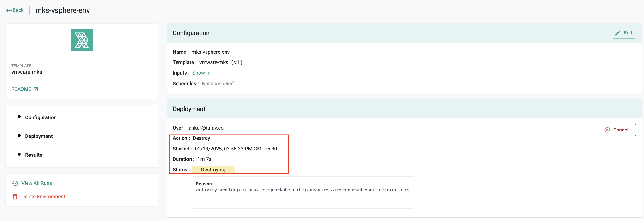The width and height of the screenshot is (644, 221).
Task: Click the vmware-mks template logo thumbnail
Action: tap(82, 40)
